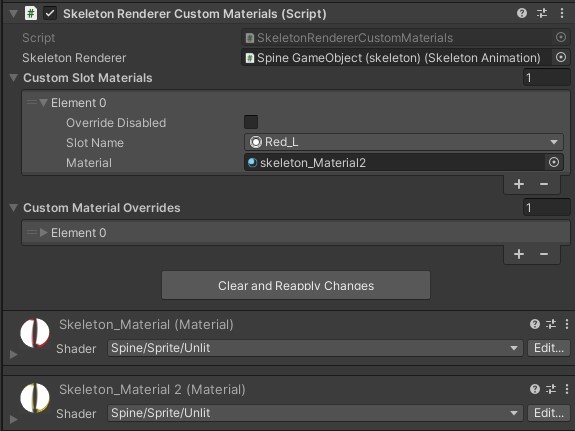Open more options menu of Skeleton Renderer Custom Materials
Viewport: 575px width, 431px height.
pos(562,14)
